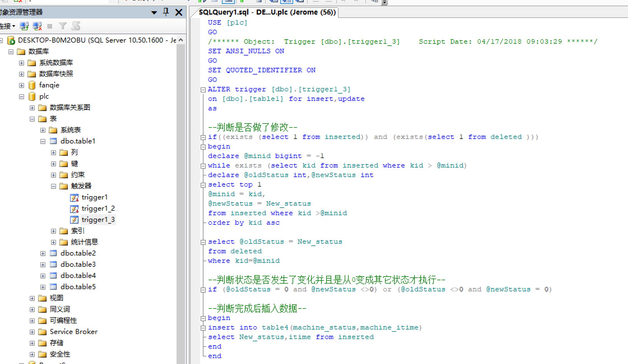628x364 pixels.
Task: Switch to the SQLQuery1.sql tab
Action: (x=267, y=12)
